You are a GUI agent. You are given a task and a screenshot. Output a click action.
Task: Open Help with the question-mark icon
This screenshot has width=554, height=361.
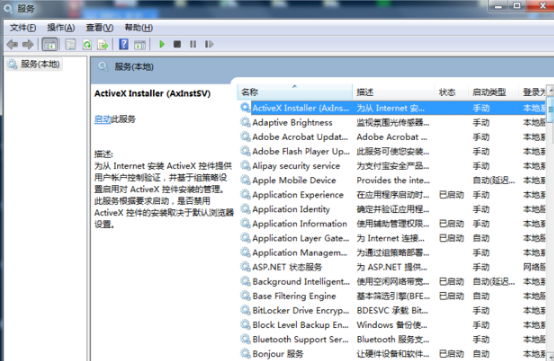tap(124, 45)
